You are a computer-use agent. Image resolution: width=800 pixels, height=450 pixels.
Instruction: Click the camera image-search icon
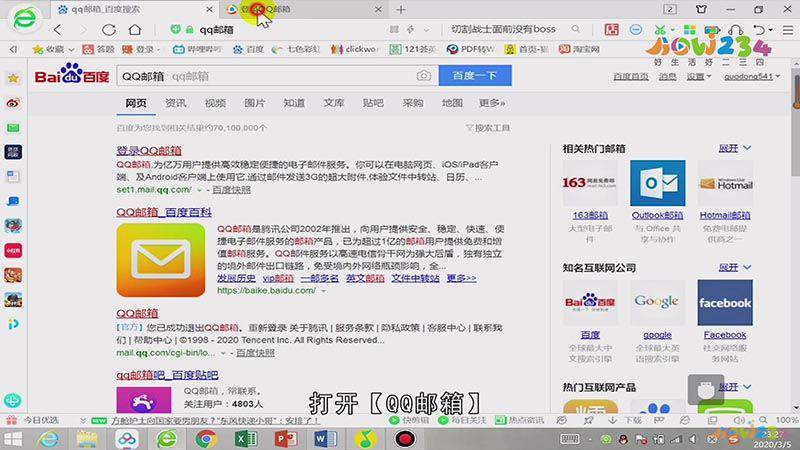point(423,76)
